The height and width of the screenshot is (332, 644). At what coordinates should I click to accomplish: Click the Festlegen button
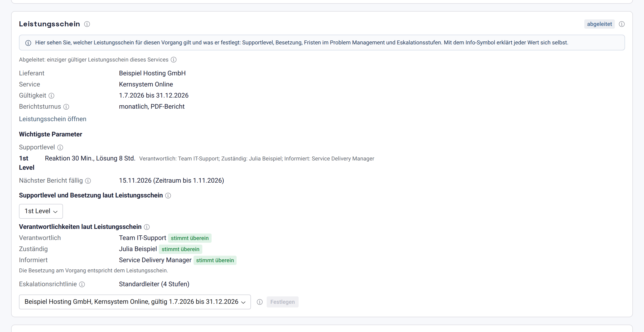[x=282, y=302]
